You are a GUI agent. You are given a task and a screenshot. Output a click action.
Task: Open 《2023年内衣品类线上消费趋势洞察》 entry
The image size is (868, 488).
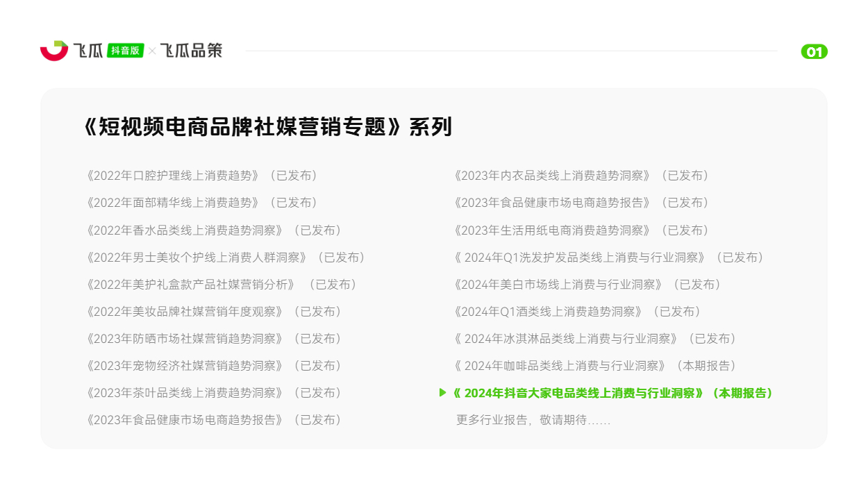(x=581, y=176)
